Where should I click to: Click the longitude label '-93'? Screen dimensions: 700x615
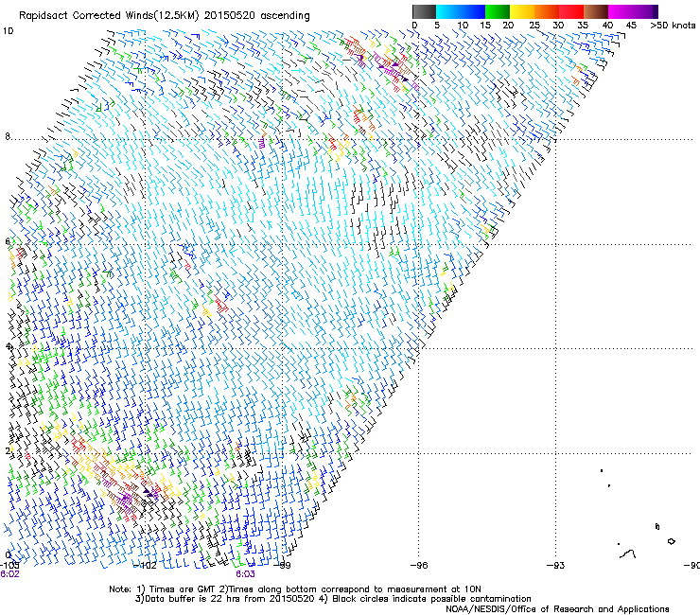(x=556, y=566)
